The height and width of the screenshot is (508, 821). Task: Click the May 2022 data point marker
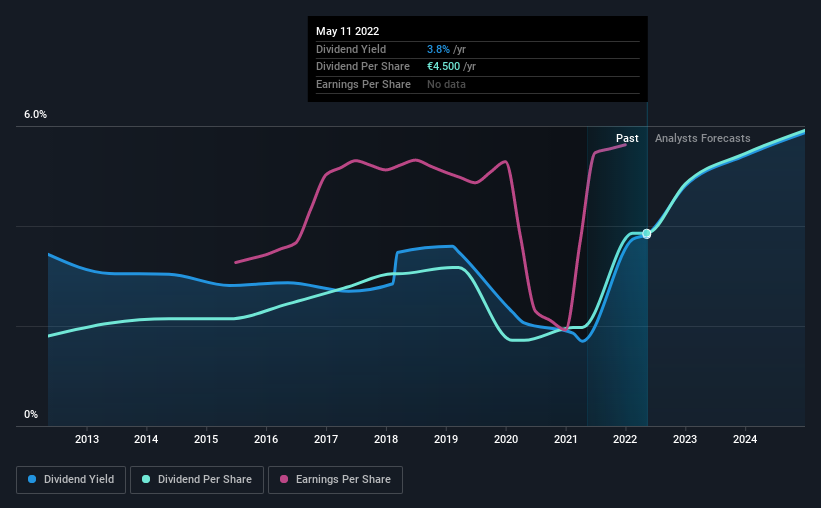(647, 234)
